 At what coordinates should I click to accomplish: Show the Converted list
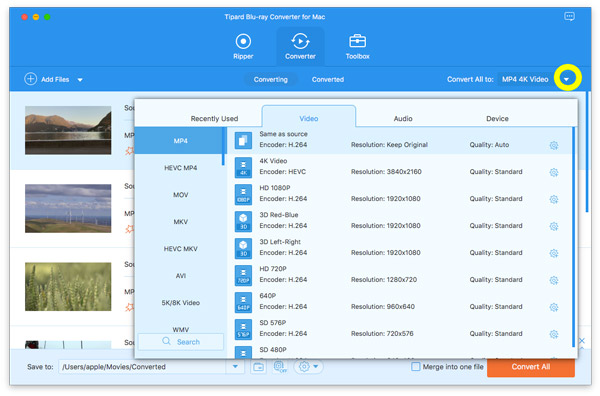328,79
